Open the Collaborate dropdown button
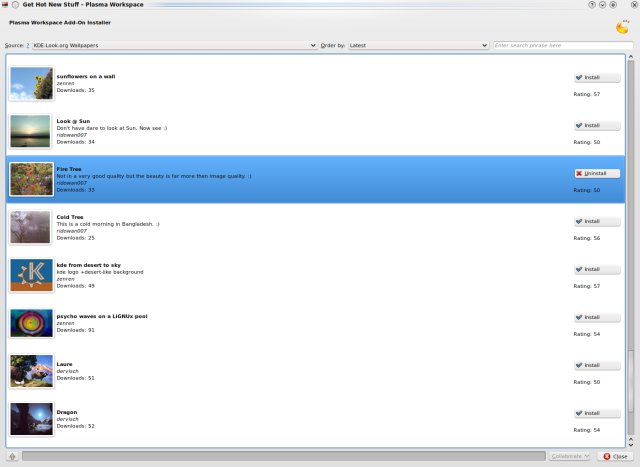640x467 pixels. [x=570, y=456]
